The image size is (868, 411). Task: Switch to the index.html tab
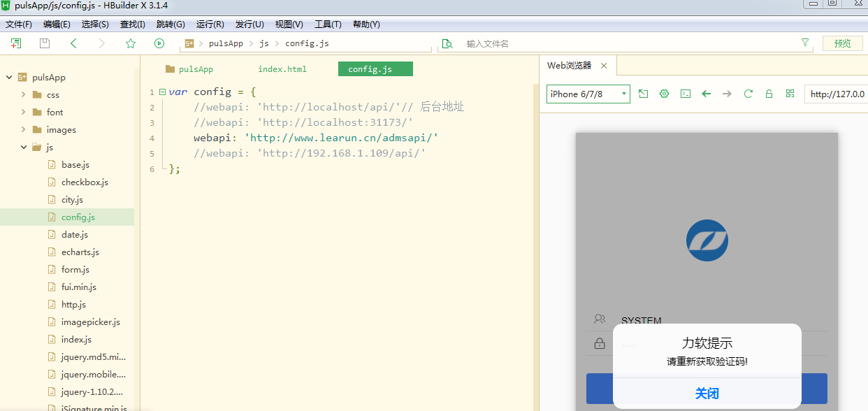point(282,69)
